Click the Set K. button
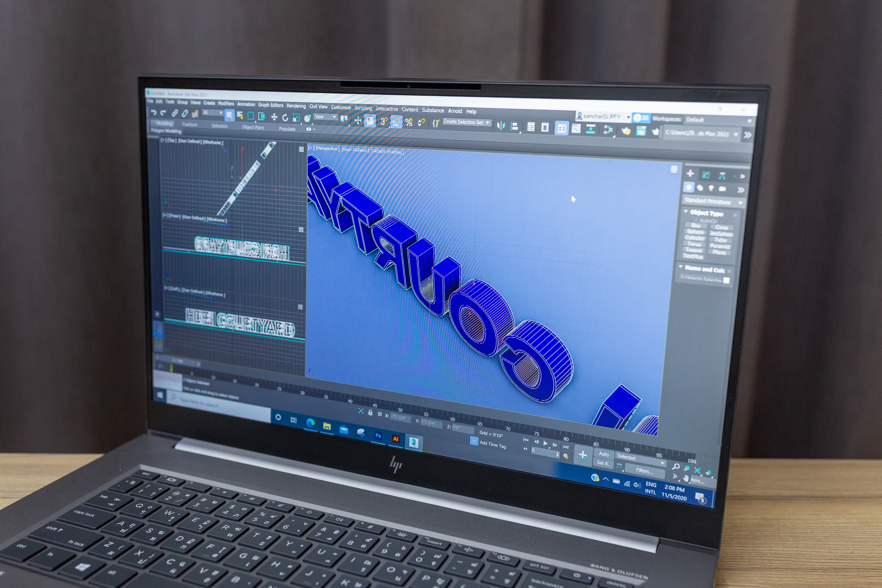Viewport: 882px width, 588px height. [x=603, y=463]
